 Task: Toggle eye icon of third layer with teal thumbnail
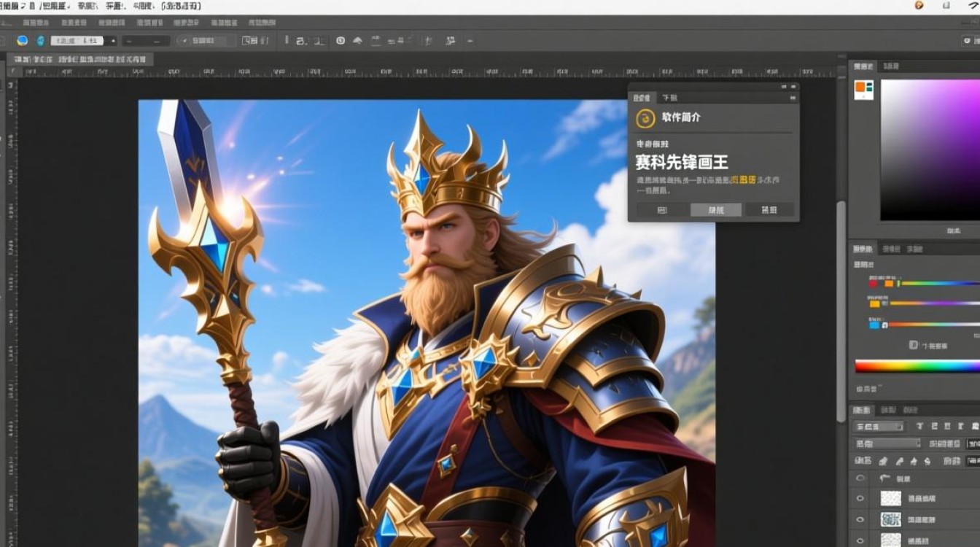pyautogui.click(x=860, y=519)
